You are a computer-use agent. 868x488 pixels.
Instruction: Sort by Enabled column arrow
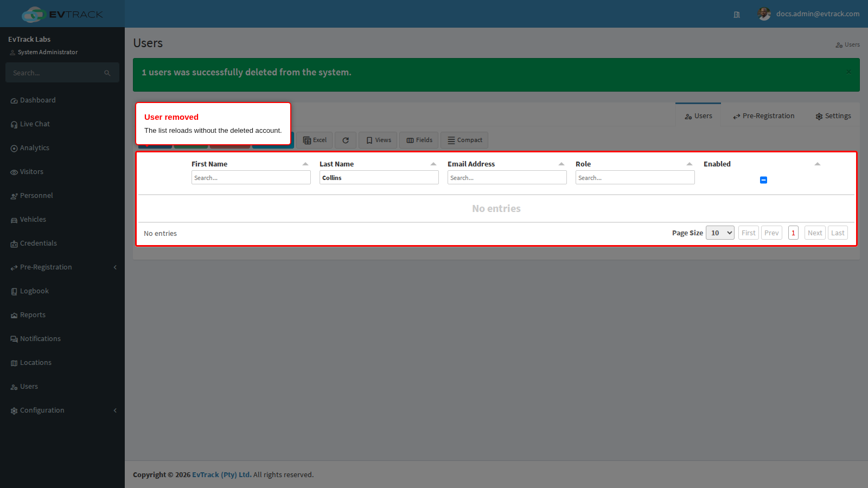click(x=818, y=164)
